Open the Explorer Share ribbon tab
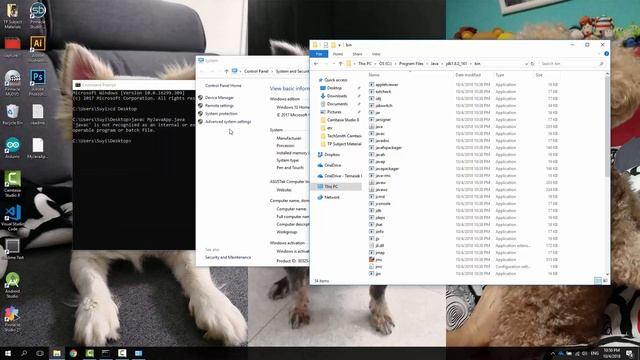 point(357,54)
